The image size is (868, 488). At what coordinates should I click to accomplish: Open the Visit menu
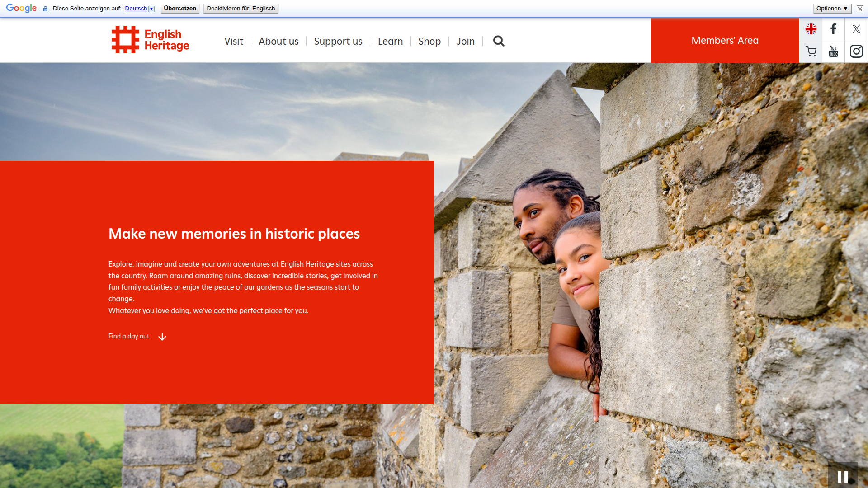[234, 42]
